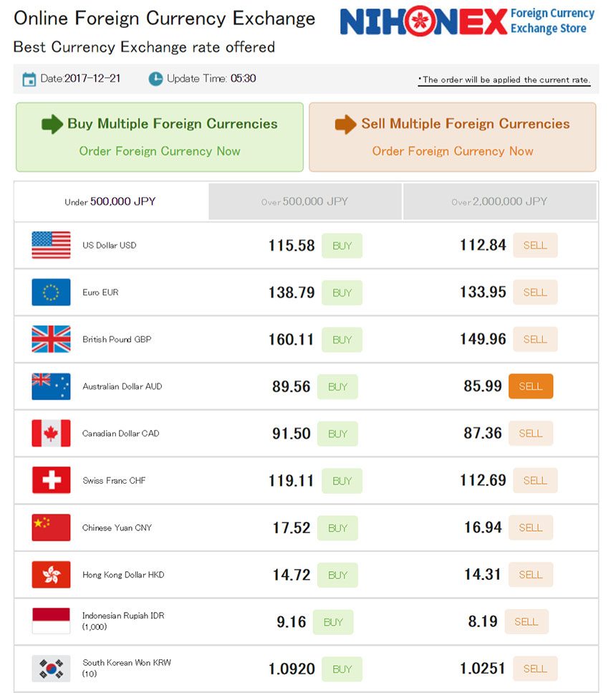The image size is (616, 693).
Task: Click the NIHONEX logo
Action: [x=468, y=21]
